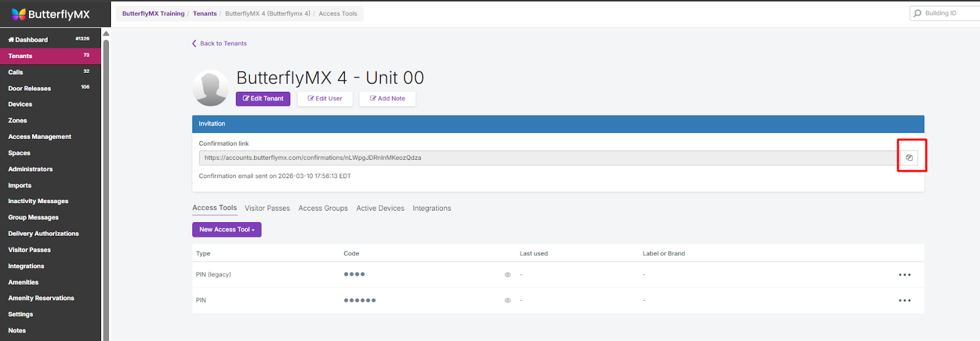Click the tenant profile avatar
Screen dimensions: 980x341
pos(210,88)
